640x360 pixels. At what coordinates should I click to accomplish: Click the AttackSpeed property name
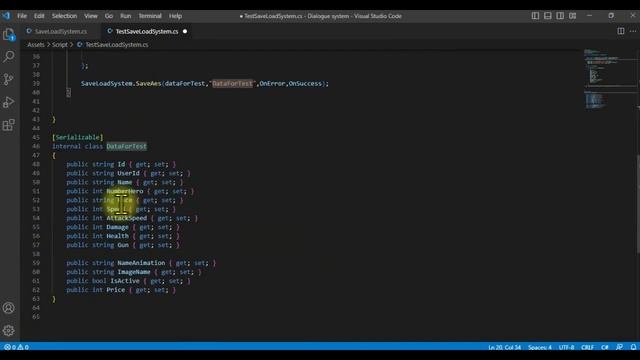click(x=127, y=218)
